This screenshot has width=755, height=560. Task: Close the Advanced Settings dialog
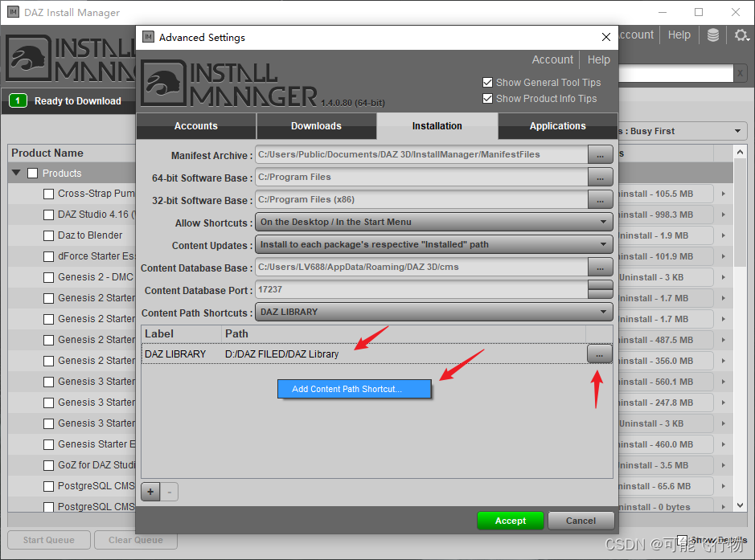pos(605,37)
